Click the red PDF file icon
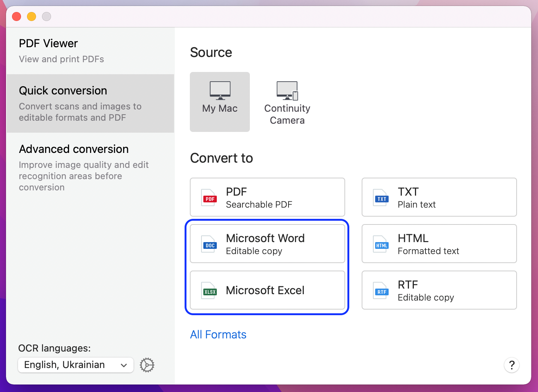The width and height of the screenshot is (538, 392). pyautogui.click(x=210, y=197)
